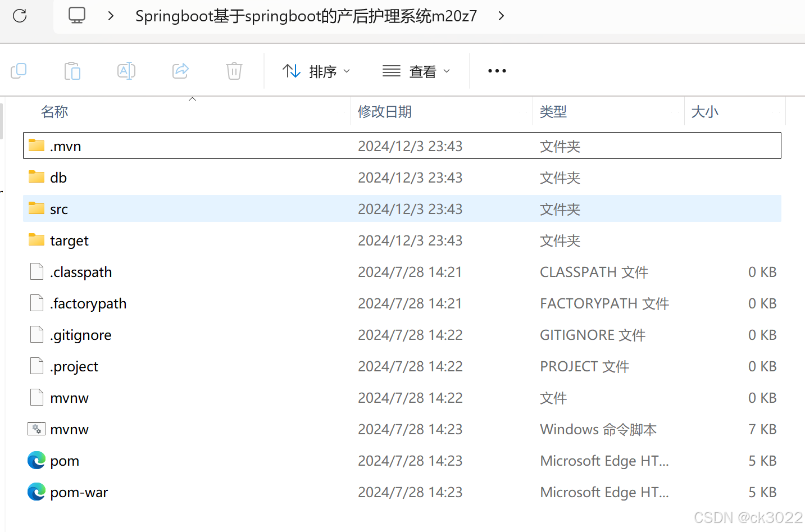Click the Microsoft Edge HT... type in pom row
This screenshot has height=532, width=805.
point(604,461)
